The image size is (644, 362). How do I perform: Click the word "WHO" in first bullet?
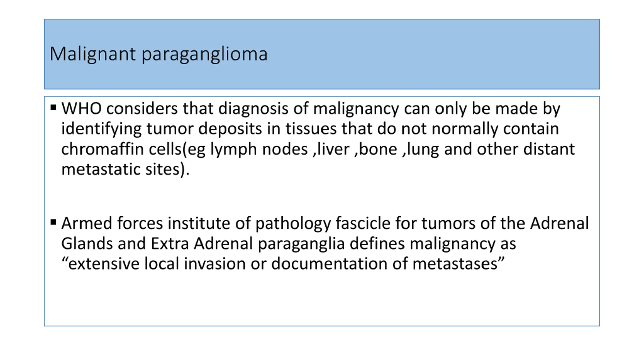[81, 108]
